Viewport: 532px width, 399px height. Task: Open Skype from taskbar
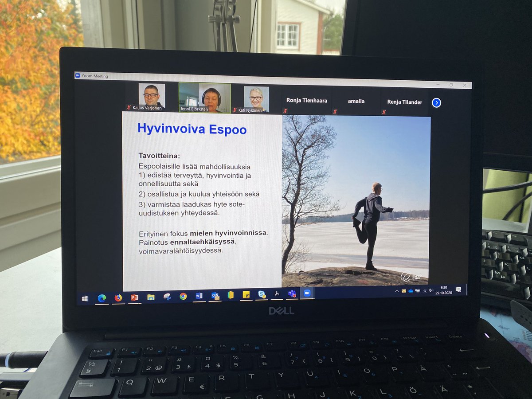tap(262, 295)
